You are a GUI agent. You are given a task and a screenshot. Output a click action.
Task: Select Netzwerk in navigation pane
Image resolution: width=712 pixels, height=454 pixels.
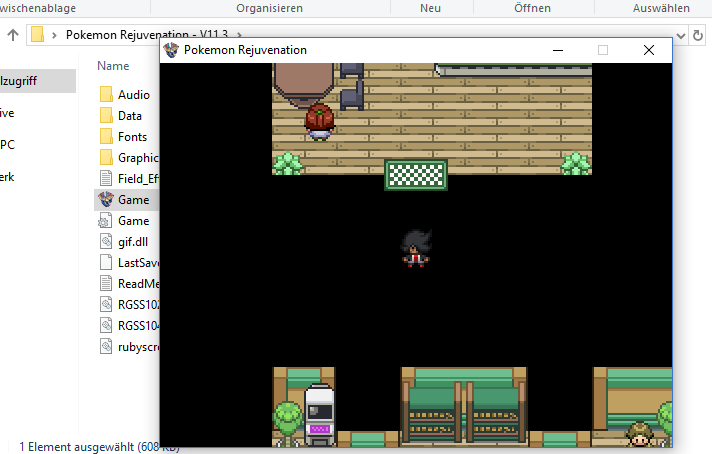point(7,177)
